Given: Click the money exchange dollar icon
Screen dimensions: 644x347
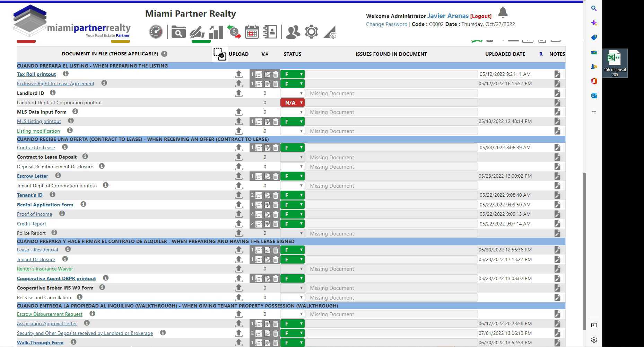Looking at the screenshot, I should point(234,32).
